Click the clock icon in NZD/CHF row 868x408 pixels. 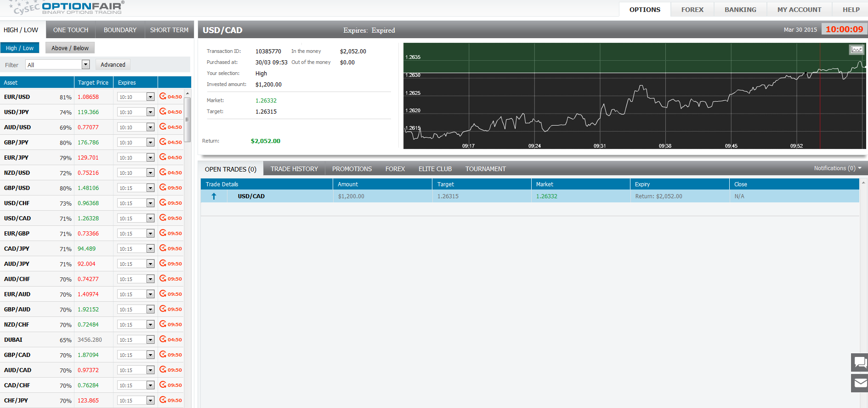click(x=163, y=324)
